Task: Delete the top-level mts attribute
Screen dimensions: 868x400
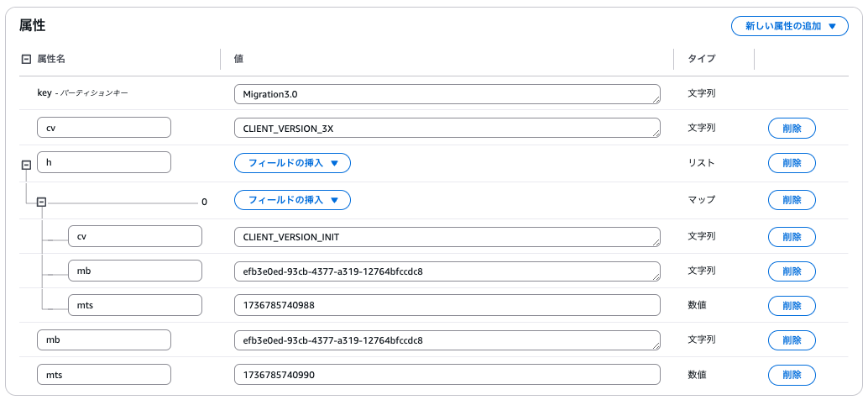Action: [x=792, y=375]
